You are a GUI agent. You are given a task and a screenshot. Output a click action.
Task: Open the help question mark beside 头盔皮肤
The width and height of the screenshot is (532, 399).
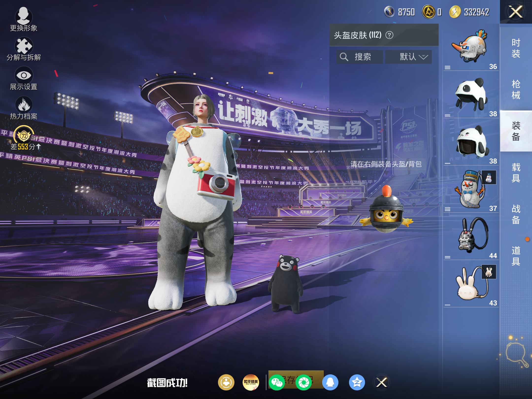pyautogui.click(x=389, y=35)
